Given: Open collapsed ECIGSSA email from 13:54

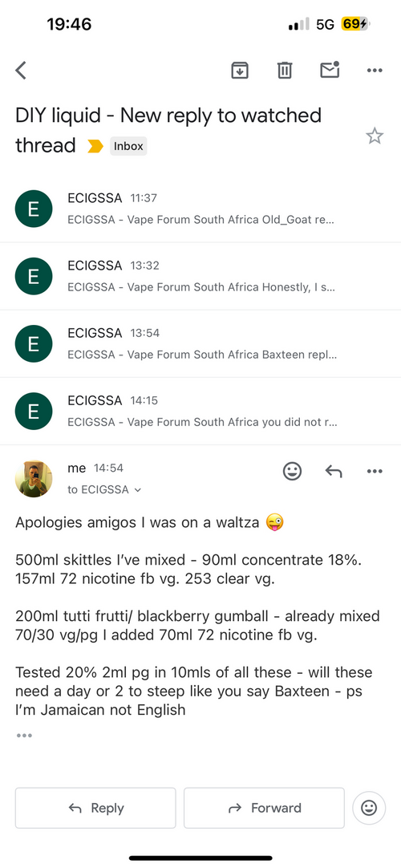Looking at the screenshot, I should tap(200, 343).
